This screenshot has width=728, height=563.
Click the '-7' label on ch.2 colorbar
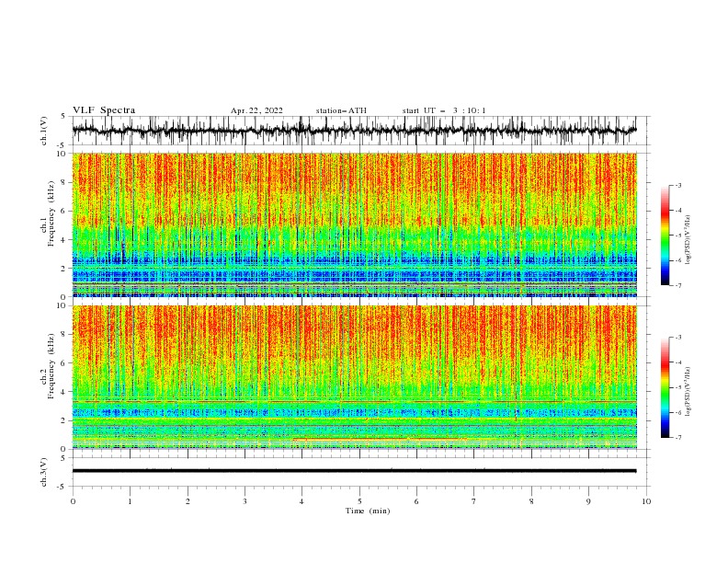coord(678,437)
